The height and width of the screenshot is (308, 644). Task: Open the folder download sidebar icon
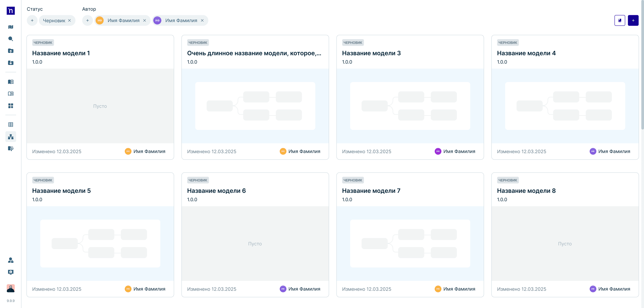coord(11,63)
